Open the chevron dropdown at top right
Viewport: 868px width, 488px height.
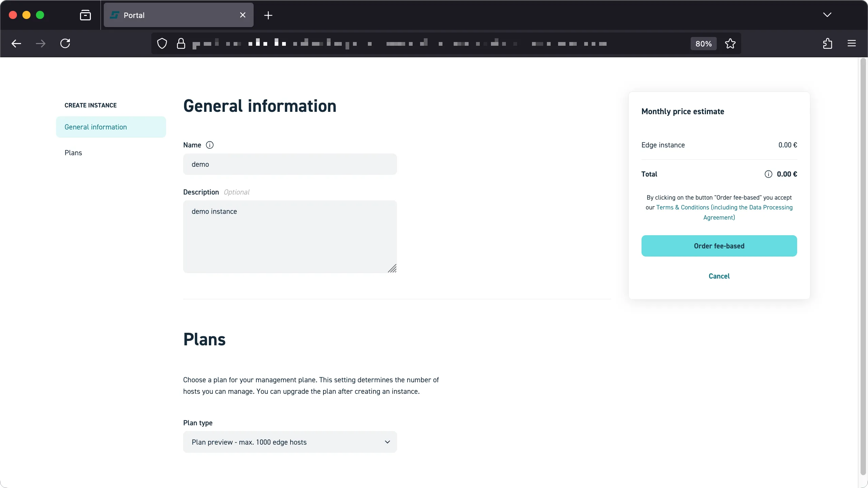point(827,15)
